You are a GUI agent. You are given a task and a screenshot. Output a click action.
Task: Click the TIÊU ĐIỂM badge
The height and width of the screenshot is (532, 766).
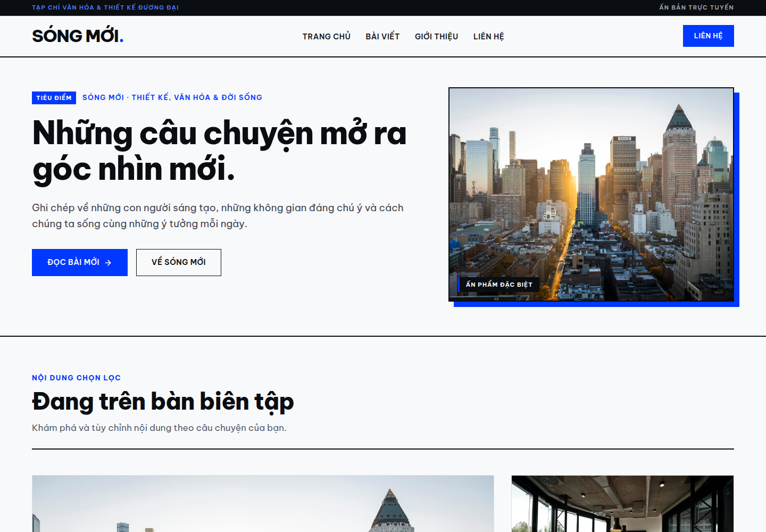54,97
